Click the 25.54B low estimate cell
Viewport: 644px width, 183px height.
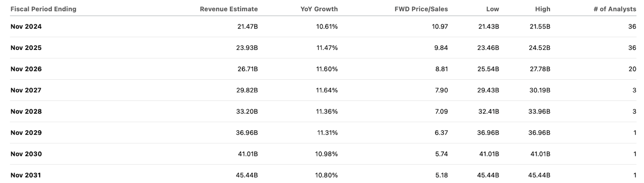488,69
